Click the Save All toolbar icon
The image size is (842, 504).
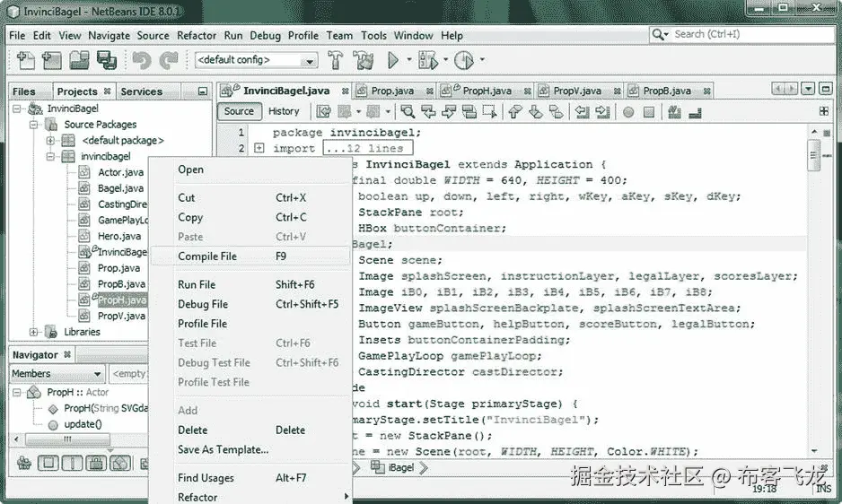click(106, 60)
